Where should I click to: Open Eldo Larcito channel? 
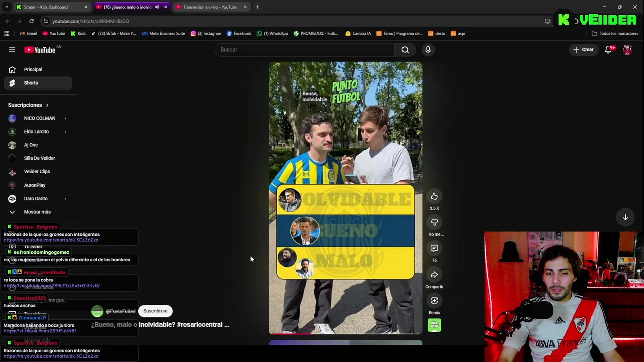coord(38,132)
